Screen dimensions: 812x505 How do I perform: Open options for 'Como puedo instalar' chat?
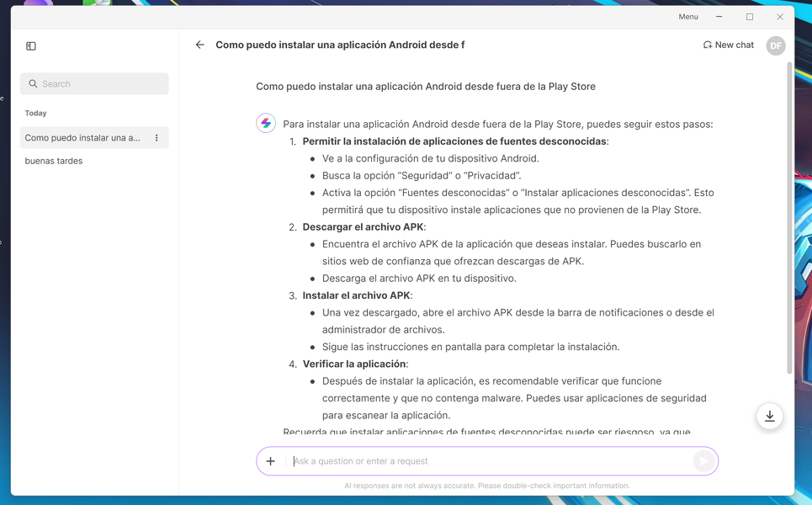point(157,138)
